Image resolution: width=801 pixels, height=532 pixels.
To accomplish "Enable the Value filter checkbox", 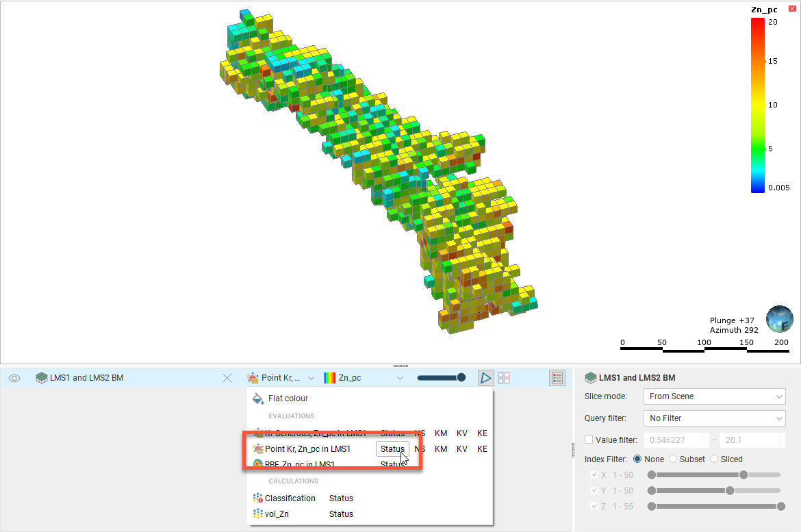I will click(x=589, y=440).
